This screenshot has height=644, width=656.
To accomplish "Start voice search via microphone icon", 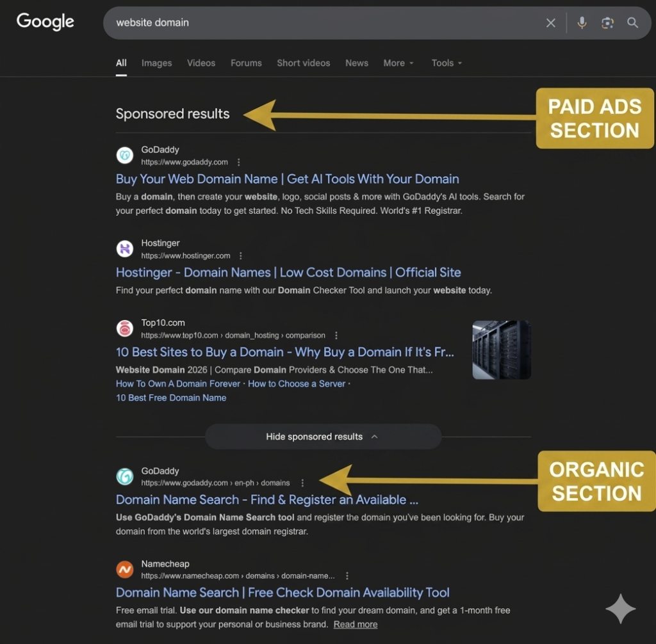I will tap(582, 22).
